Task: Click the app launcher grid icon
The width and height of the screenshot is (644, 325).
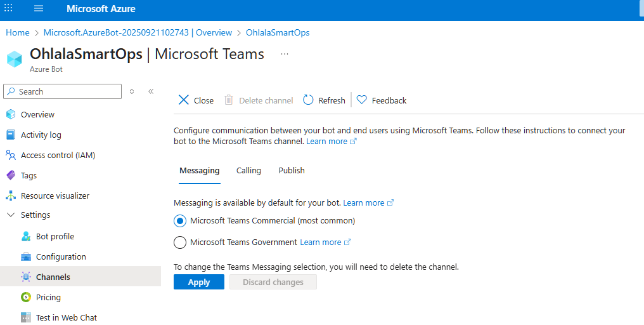Action: pyautogui.click(x=8, y=9)
